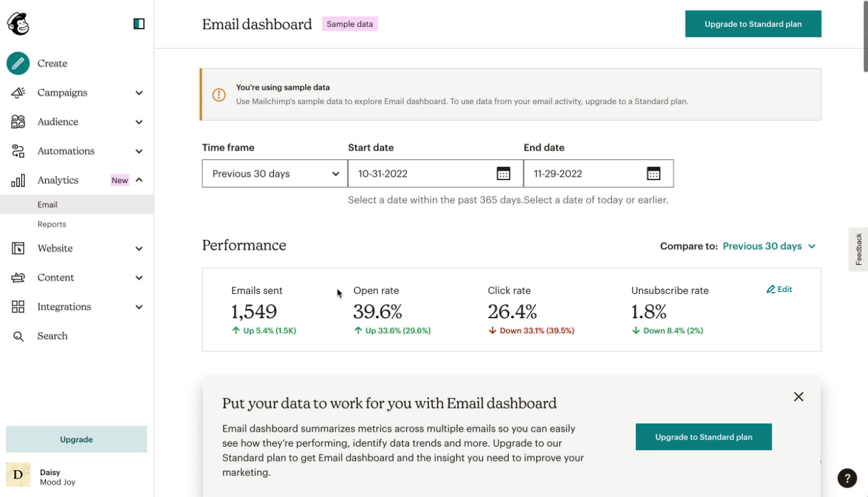The image size is (868, 497).
Task: Click the Campaigns megaphone icon
Action: pos(18,93)
